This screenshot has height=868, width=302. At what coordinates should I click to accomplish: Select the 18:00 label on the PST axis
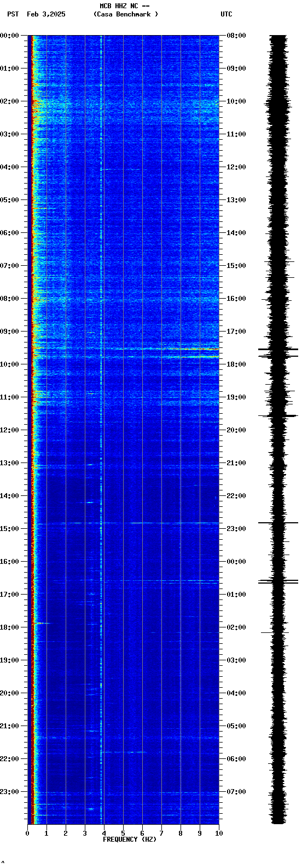tap(10, 627)
